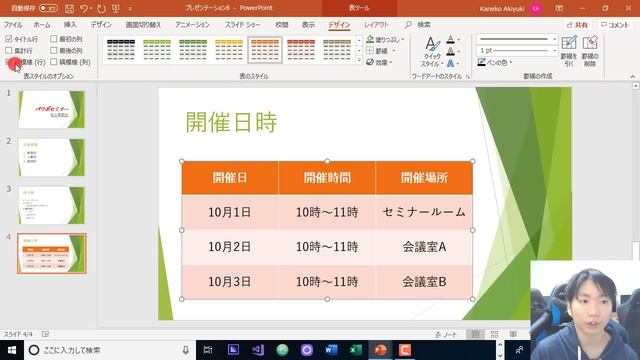
Task: Open the ペンの色 (pen color) dropdown
Action: 495,62
